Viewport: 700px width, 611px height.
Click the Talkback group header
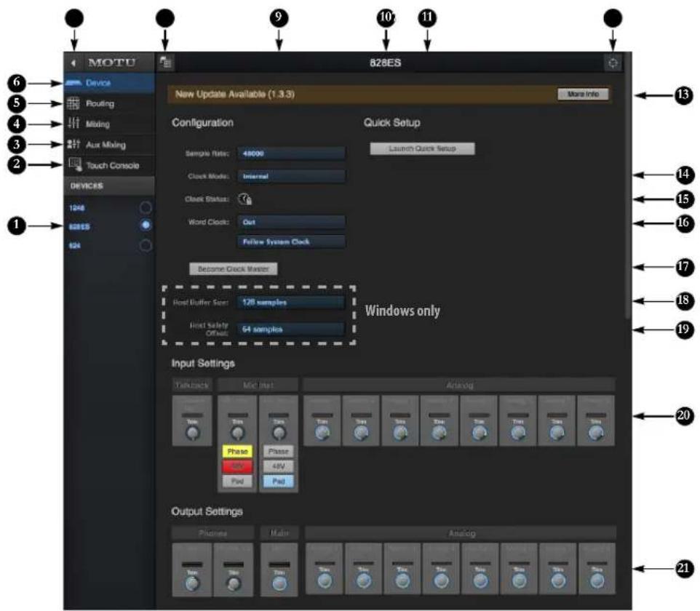click(192, 385)
